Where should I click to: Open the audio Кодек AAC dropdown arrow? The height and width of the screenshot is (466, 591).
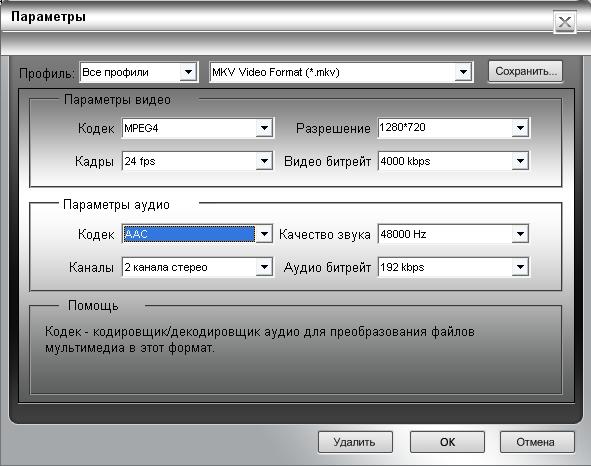click(264, 234)
